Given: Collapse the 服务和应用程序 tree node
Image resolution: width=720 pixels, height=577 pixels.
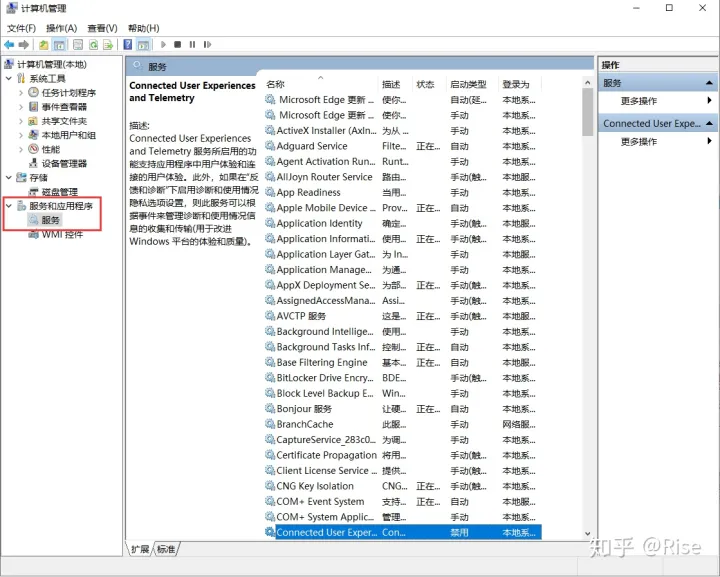Looking at the screenshot, I should (x=9, y=206).
